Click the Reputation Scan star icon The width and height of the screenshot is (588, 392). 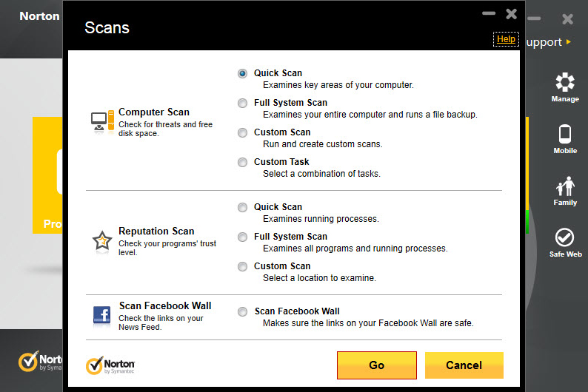[x=102, y=240]
